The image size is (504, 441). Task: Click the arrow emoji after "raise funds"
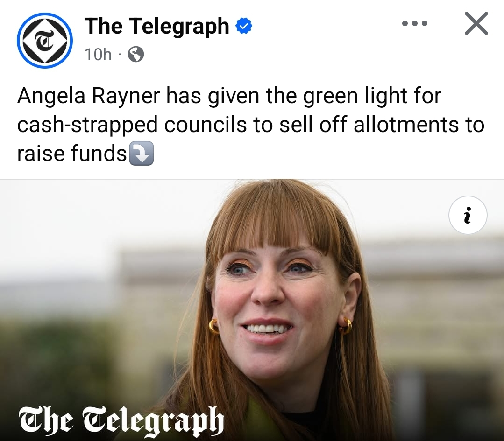141,154
